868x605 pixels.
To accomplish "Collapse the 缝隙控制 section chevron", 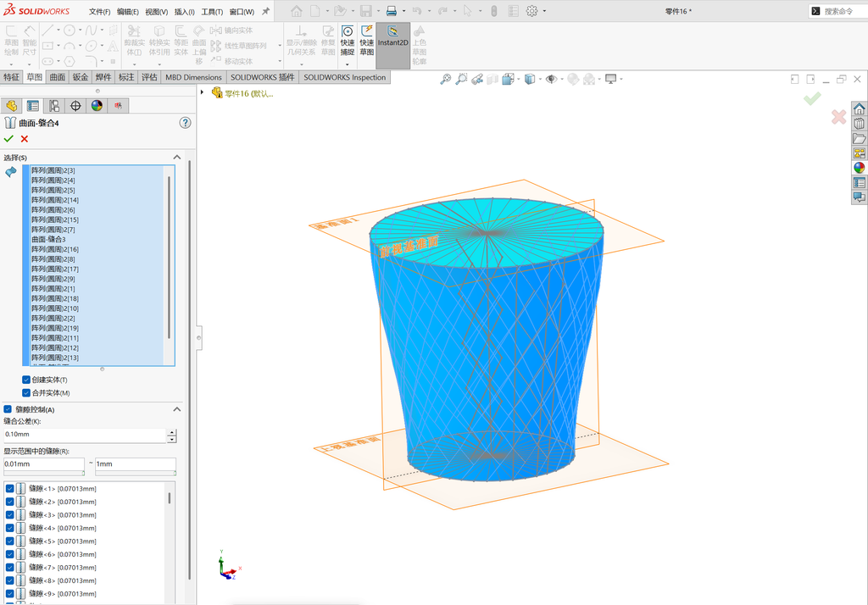I will [x=177, y=409].
